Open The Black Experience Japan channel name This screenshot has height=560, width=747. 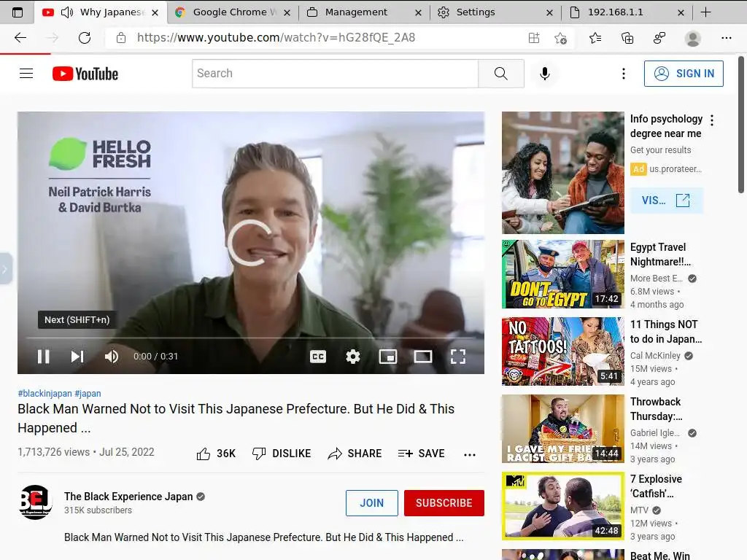128,496
